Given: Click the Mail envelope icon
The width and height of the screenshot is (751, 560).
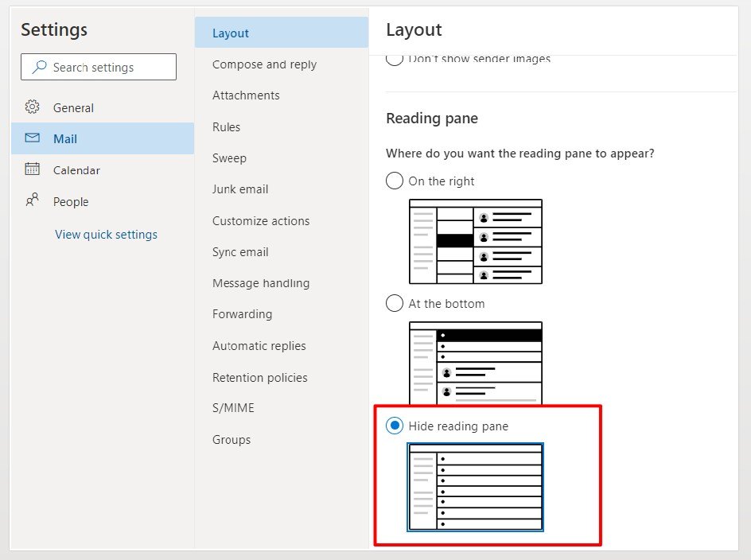Looking at the screenshot, I should click(32, 138).
